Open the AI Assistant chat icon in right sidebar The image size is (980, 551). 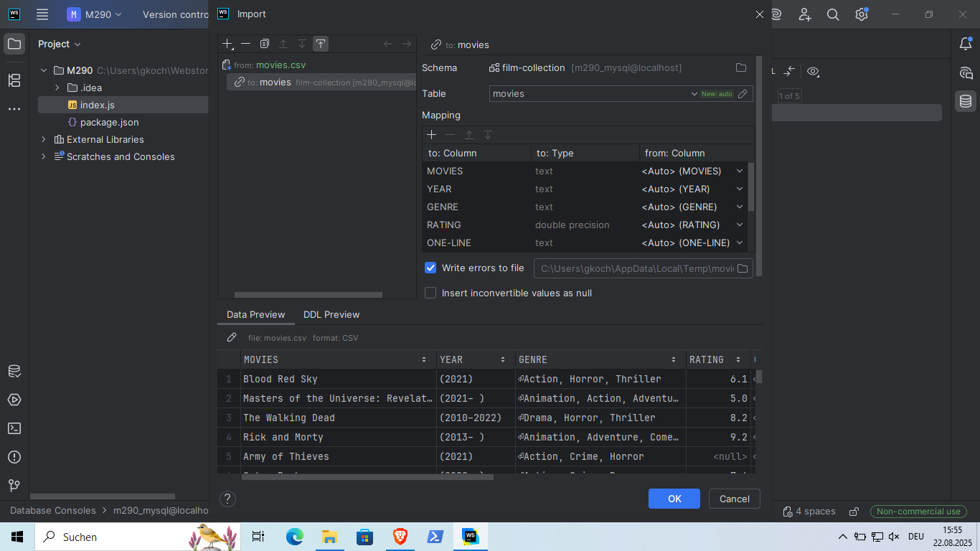point(966,72)
